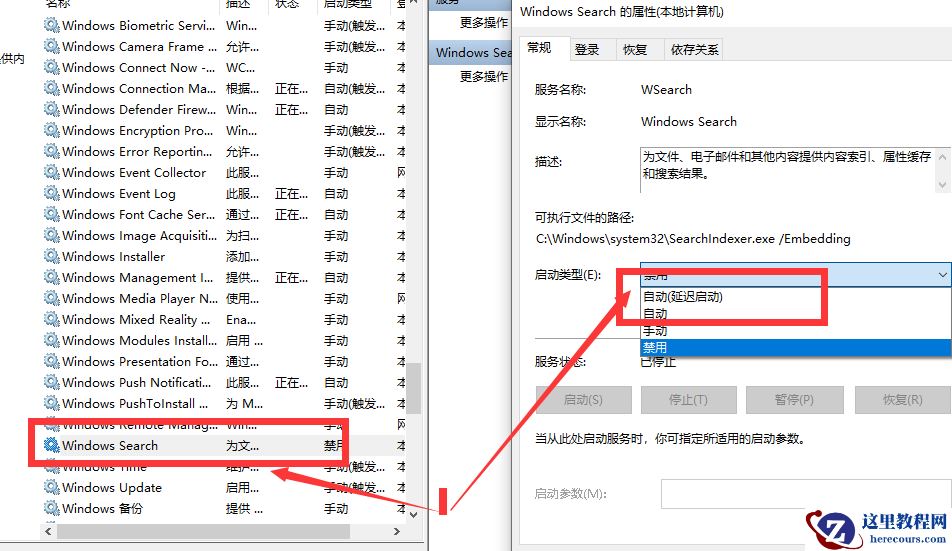Click the 恢复(R) button
This screenshot has width=952, height=551.
tap(903, 400)
